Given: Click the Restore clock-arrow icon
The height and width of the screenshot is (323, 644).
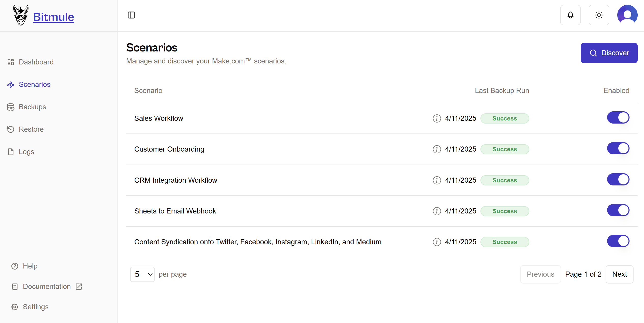Looking at the screenshot, I should pyautogui.click(x=11, y=129).
